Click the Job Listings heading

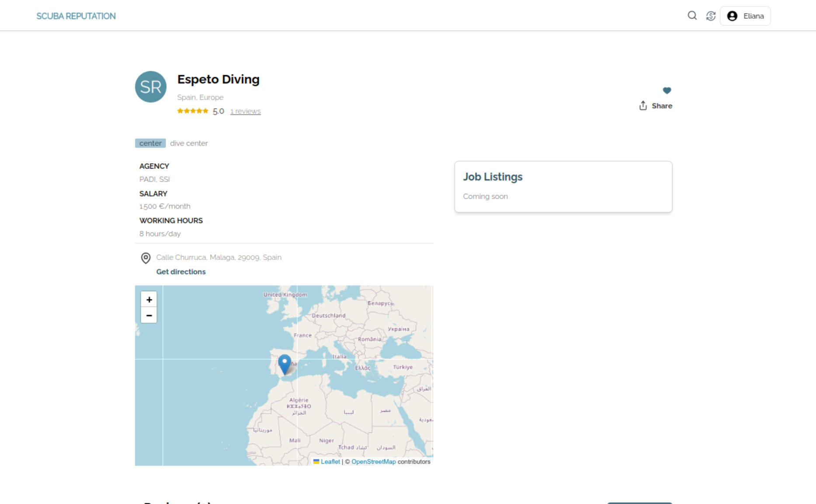tap(493, 177)
